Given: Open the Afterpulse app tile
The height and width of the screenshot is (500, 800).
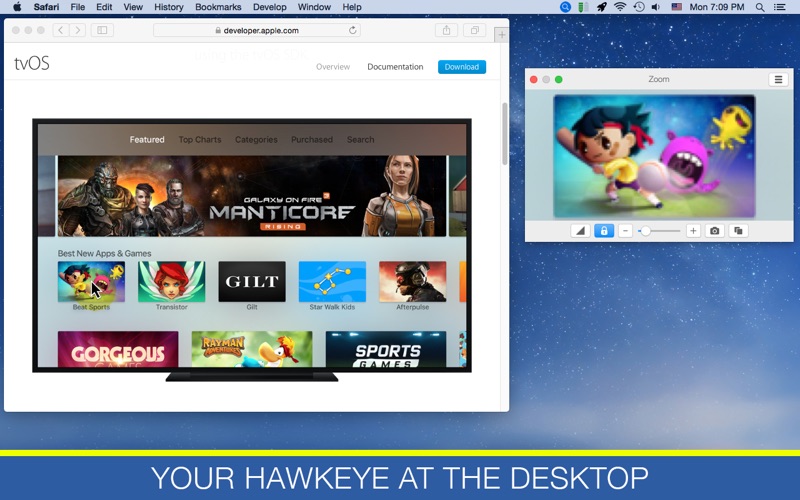Looking at the screenshot, I should click(412, 282).
